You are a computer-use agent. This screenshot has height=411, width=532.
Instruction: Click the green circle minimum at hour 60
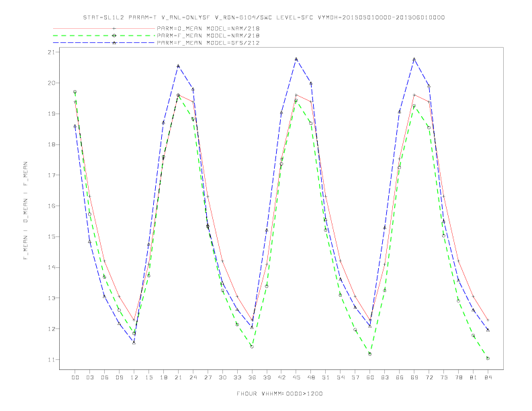[x=370, y=354]
